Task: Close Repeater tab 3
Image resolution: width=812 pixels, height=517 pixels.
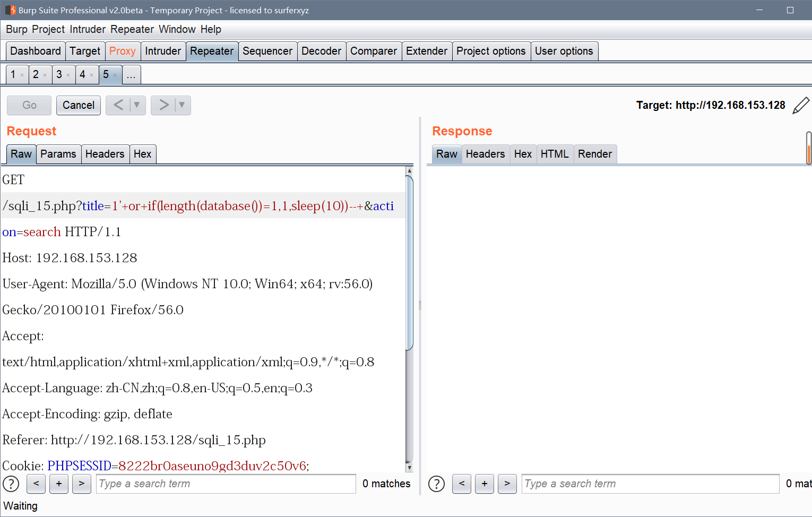Action: 68,75
